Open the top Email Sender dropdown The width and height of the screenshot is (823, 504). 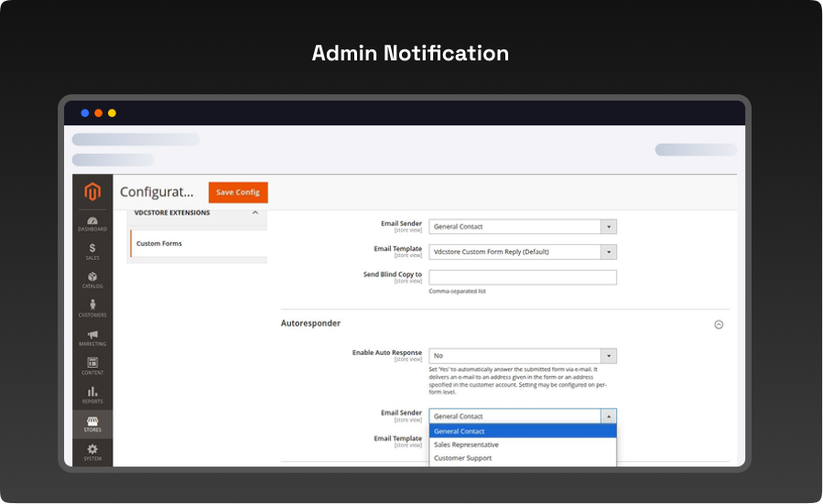click(522, 227)
